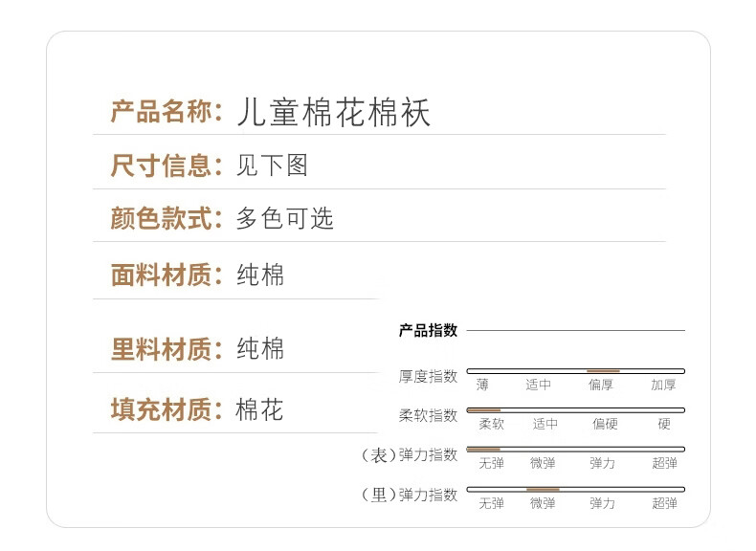Click the 产品指数 heading
The image size is (756, 551).
pyautogui.click(x=428, y=331)
